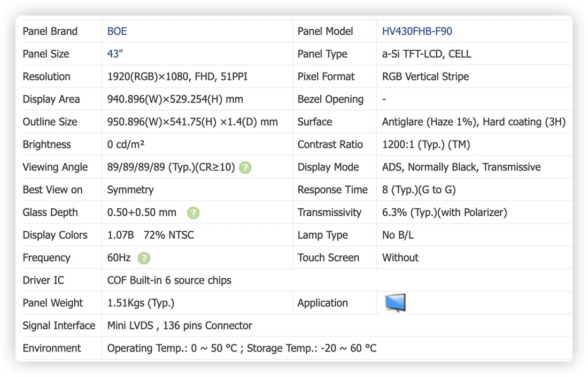Select the Resolution label
Image resolution: width=588 pixels, height=377 pixels.
(x=47, y=76)
